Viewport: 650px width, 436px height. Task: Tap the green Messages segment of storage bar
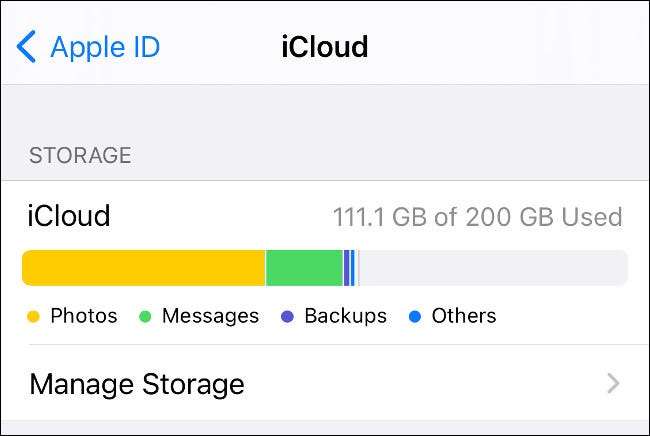(304, 268)
